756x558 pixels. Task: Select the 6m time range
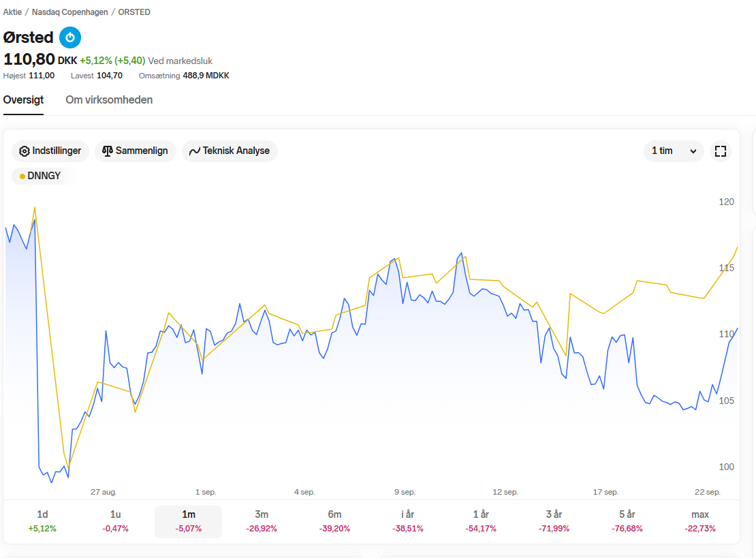click(x=334, y=521)
